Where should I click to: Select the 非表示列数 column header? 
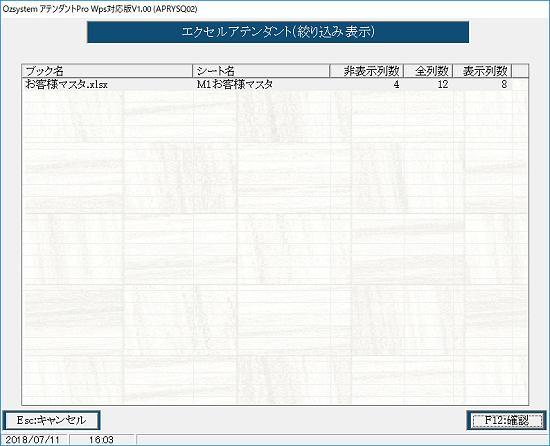[x=367, y=71]
